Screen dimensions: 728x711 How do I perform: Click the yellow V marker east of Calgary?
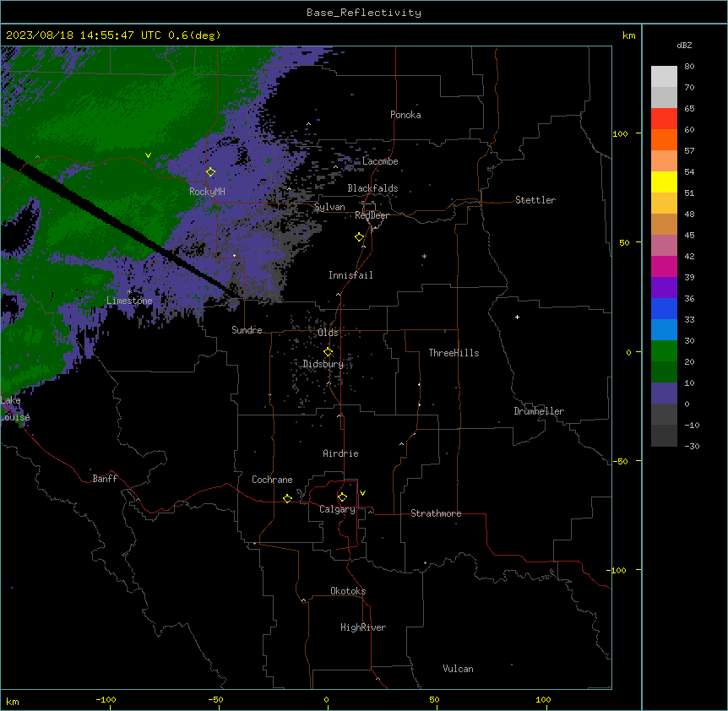[362, 493]
